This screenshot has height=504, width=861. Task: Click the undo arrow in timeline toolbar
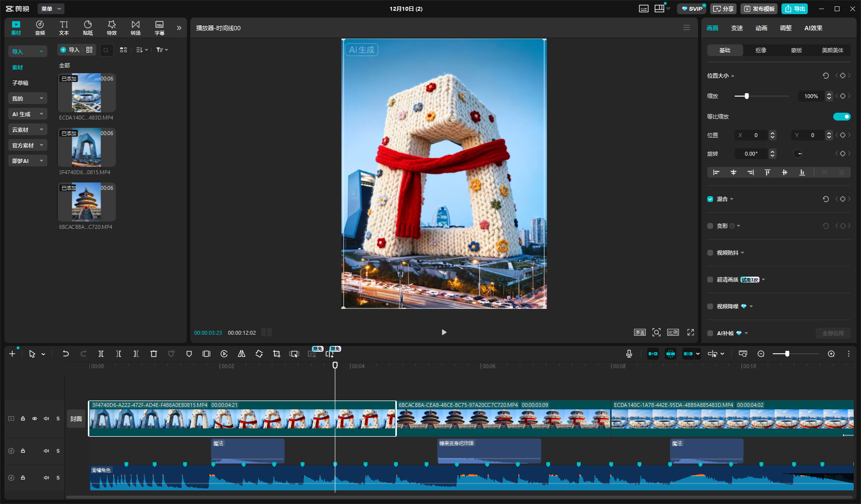click(65, 354)
